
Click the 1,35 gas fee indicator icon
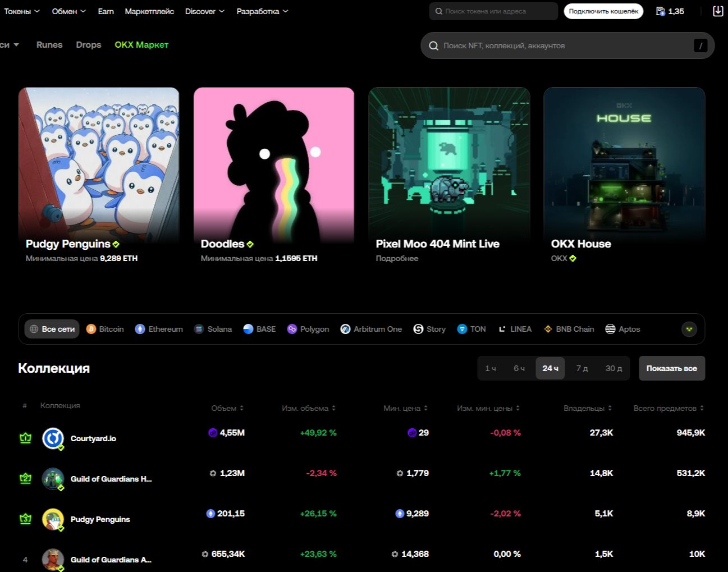pos(661,11)
